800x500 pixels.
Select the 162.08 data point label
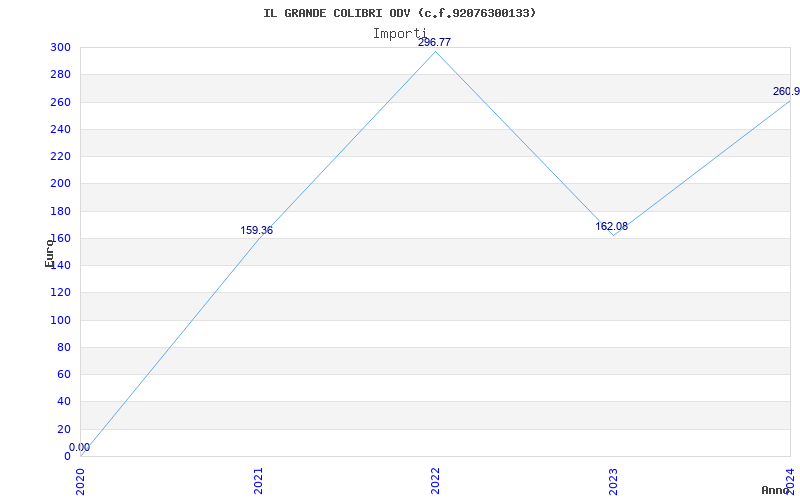tap(612, 227)
